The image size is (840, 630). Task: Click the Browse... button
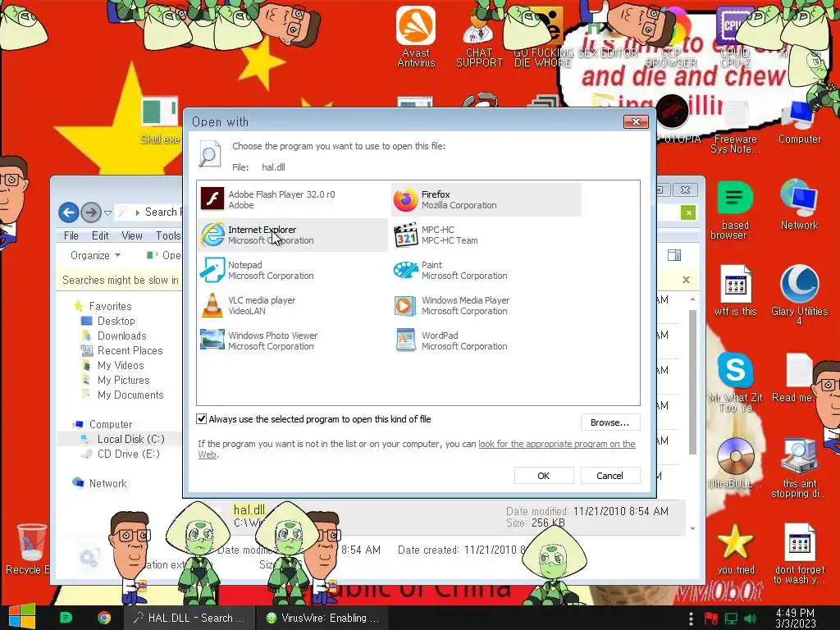coord(610,422)
